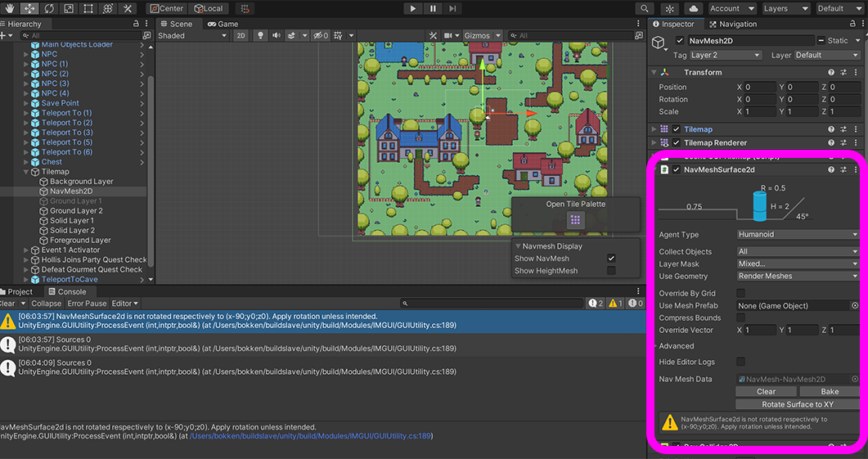Switch to the Navigation tab

click(x=732, y=24)
